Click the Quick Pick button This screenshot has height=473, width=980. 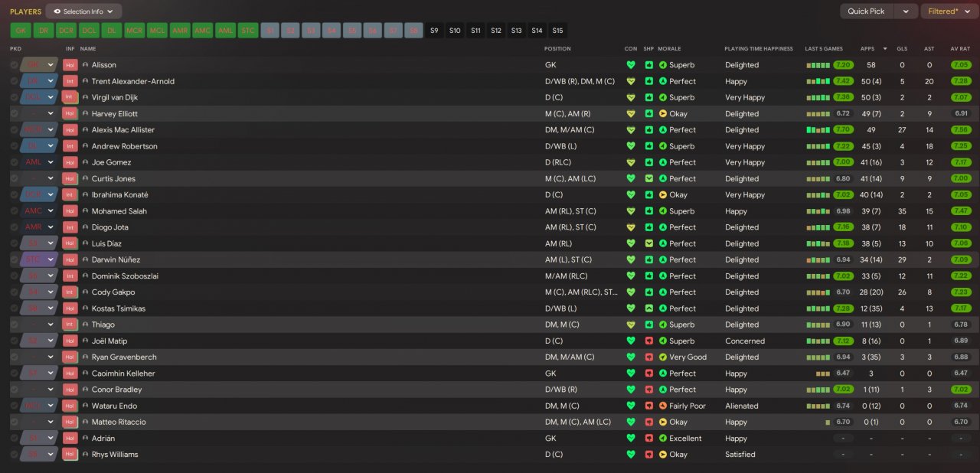pyautogui.click(x=867, y=11)
